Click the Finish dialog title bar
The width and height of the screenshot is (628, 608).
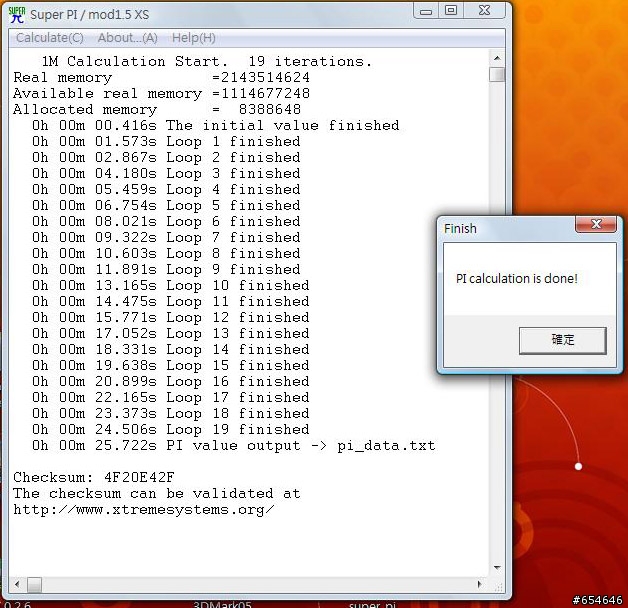click(x=509, y=229)
